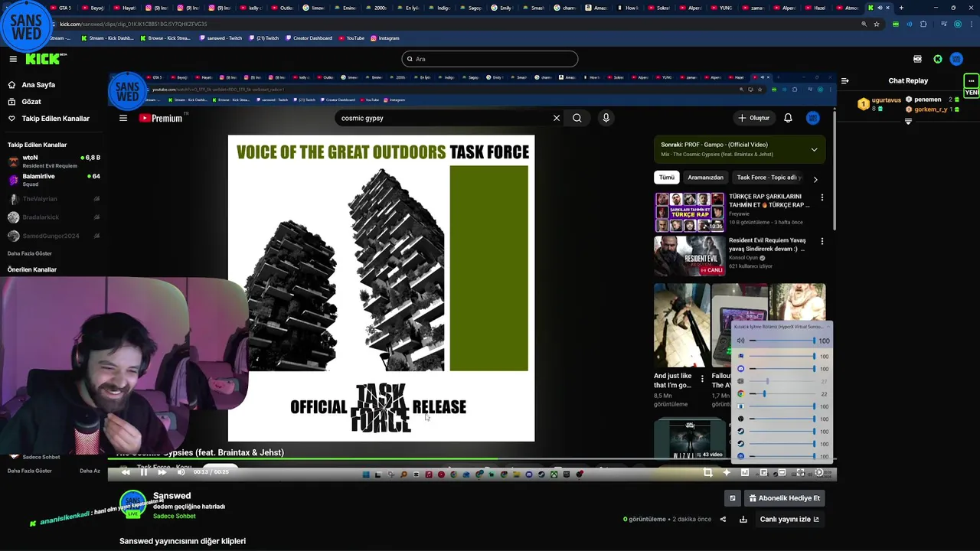Clear the cosmic gypsy search text
Screen dimensions: 980x551
point(557,118)
